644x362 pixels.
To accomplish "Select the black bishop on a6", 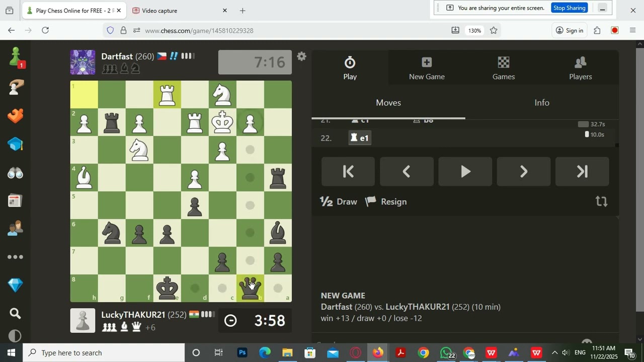I will point(278,233).
